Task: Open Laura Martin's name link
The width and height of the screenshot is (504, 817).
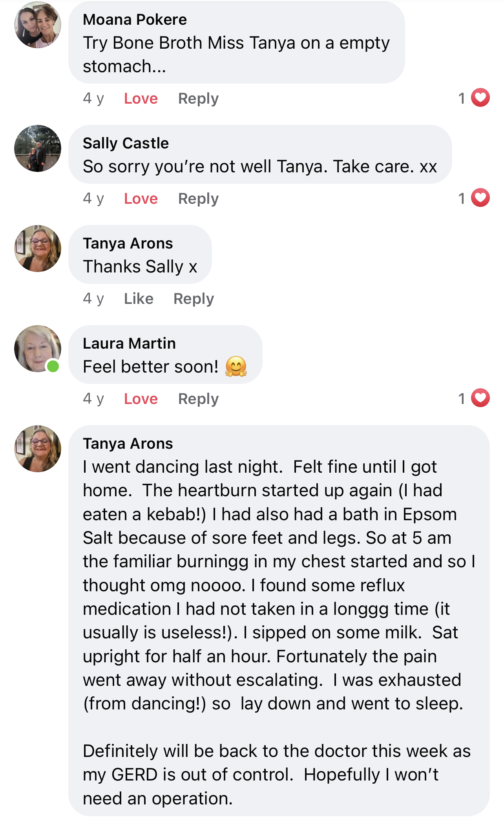Action: coord(129,344)
